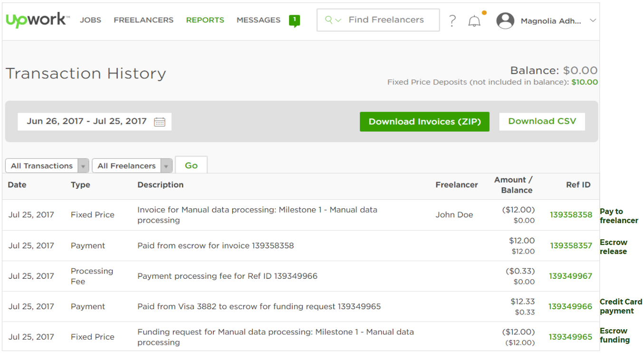Open reference ID 139349966 link
Image resolution: width=644 pixels, height=353 pixels.
click(570, 306)
